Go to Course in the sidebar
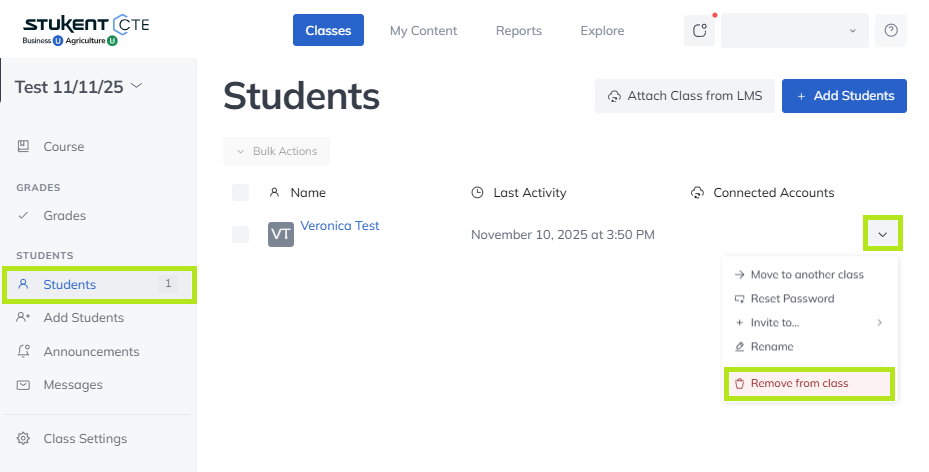The height and width of the screenshot is (472, 929). click(63, 146)
